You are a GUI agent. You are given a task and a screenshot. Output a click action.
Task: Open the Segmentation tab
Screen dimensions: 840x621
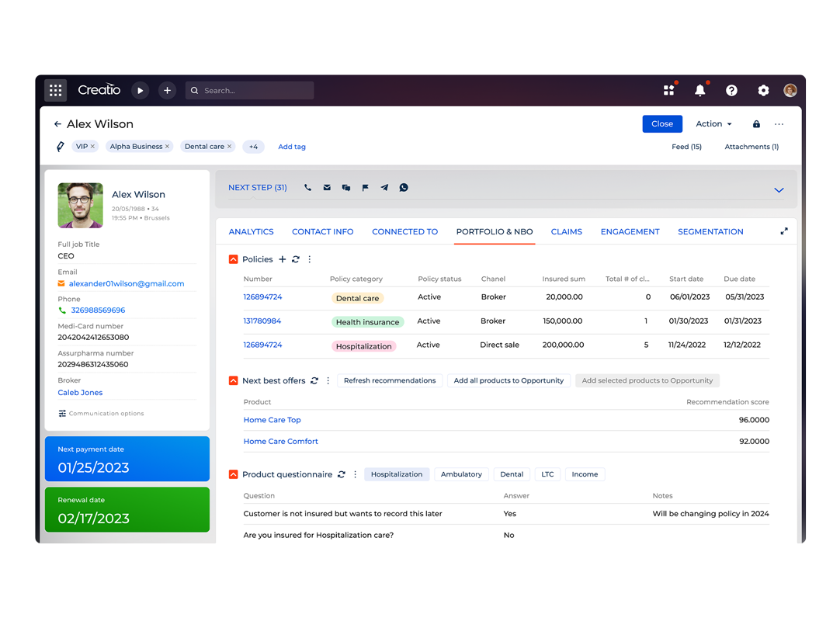(x=710, y=231)
